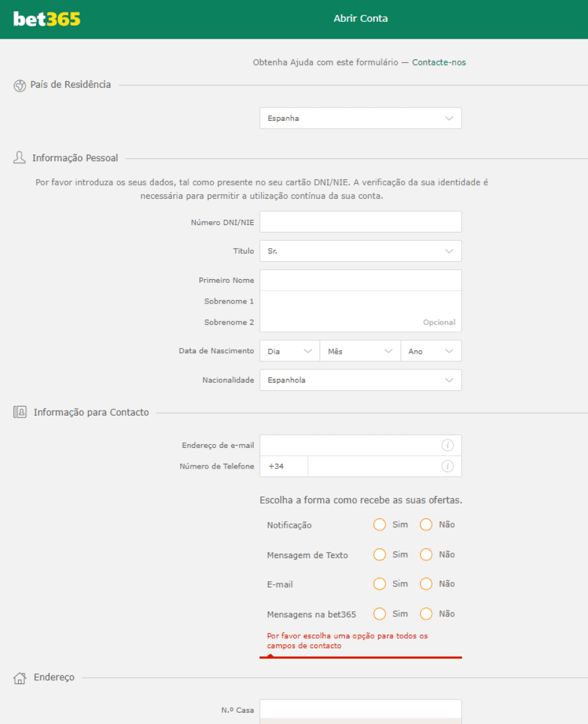The width and height of the screenshot is (588, 724).
Task: Click the Informação Pessoal person icon
Action: point(19,158)
